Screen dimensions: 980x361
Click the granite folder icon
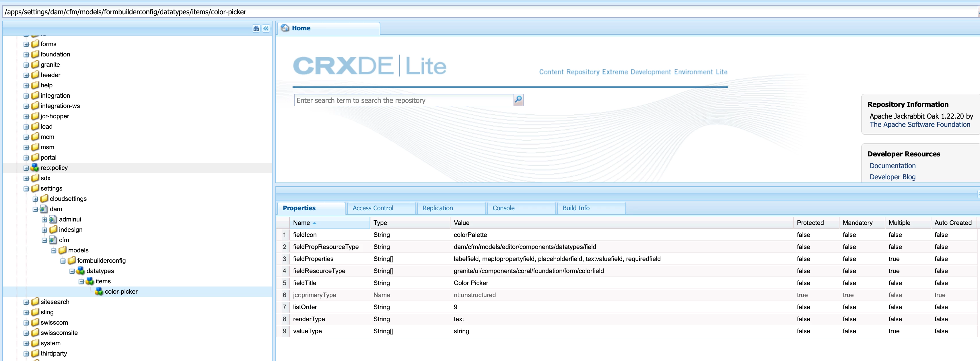[35, 64]
